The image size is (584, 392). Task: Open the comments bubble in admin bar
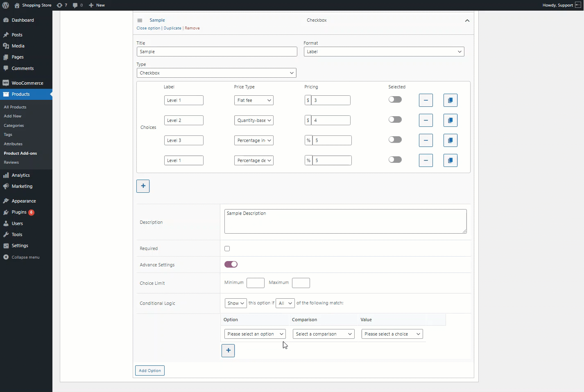(x=77, y=5)
